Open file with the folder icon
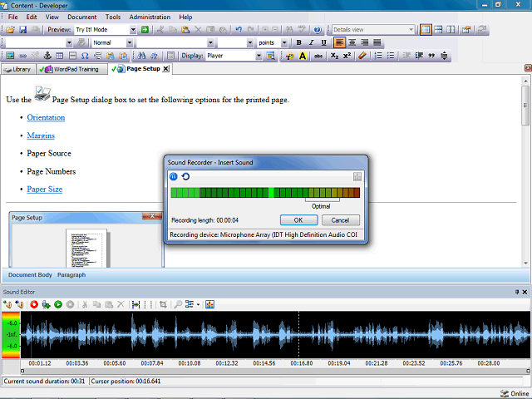 pos(10,30)
